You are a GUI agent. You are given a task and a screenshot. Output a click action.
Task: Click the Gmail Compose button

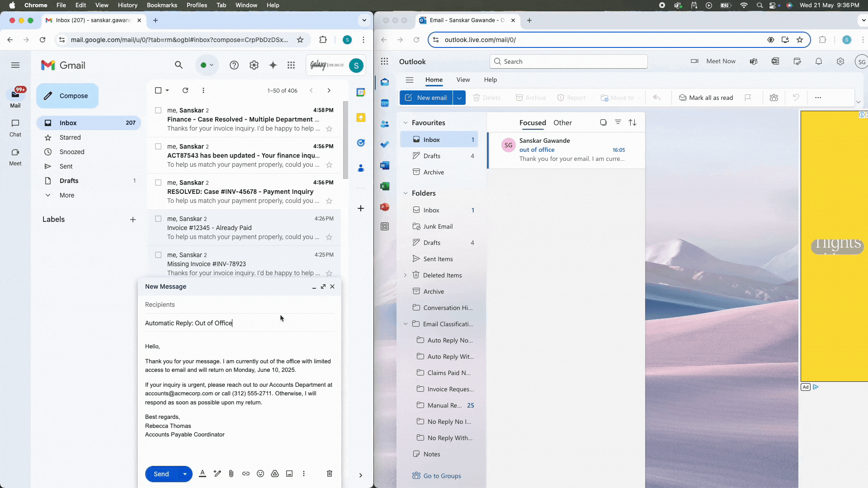pyautogui.click(x=67, y=96)
